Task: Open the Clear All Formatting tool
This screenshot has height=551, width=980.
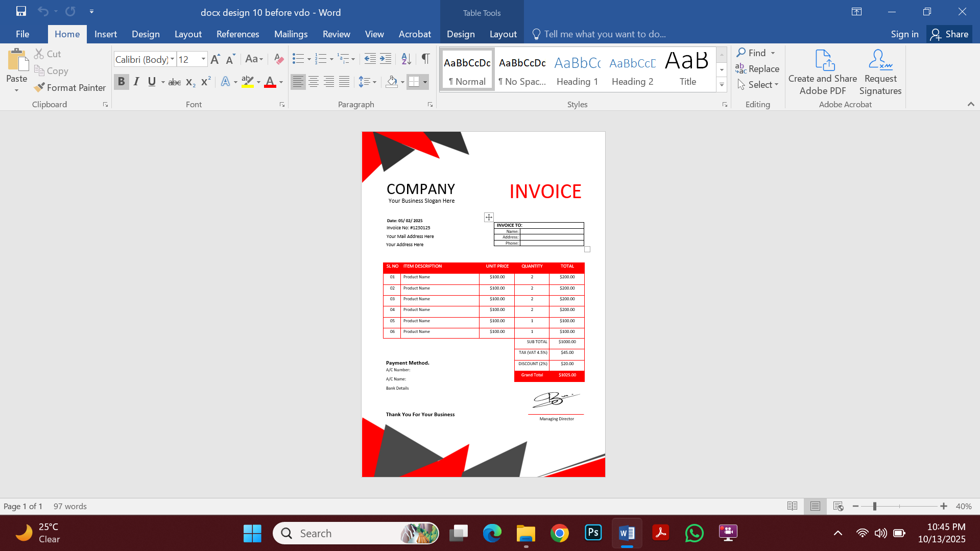Action: pos(278,59)
